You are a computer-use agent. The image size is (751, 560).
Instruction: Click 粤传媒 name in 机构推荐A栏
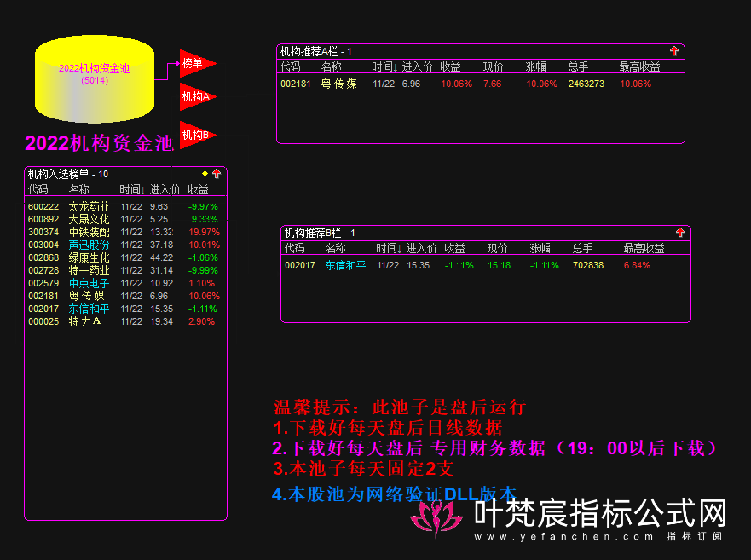click(x=339, y=84)
